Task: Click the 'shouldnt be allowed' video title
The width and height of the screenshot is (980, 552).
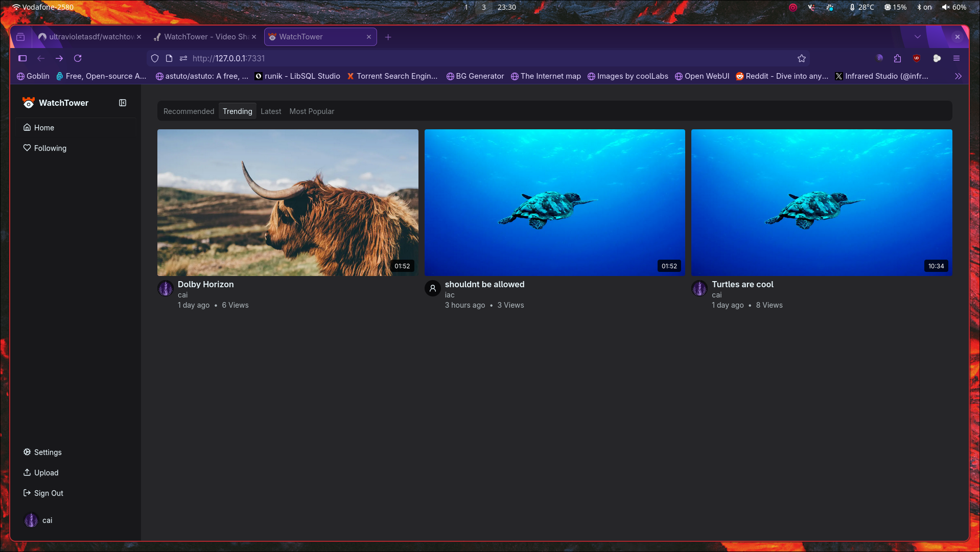Action: [484, 284]
